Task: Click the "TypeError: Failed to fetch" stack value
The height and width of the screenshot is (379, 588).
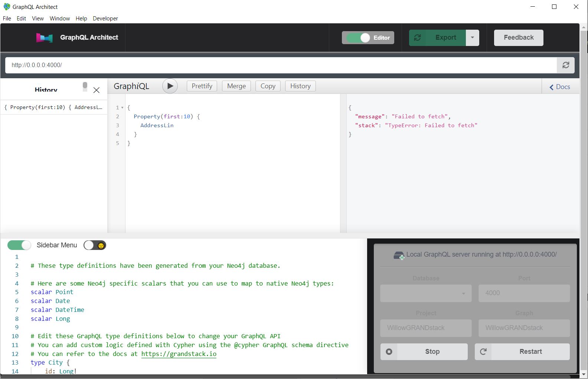Action: click(x=431, y=125)
